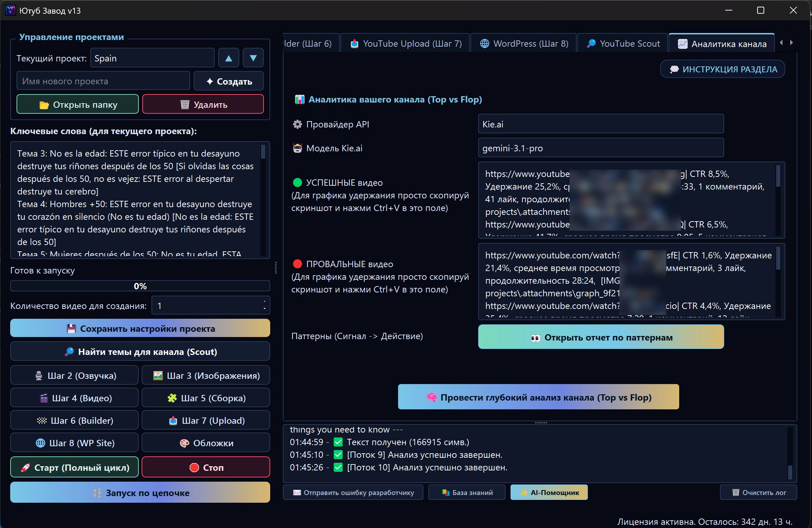Open the patterns report
The height and width of the screenshot is (528, 812).
click(601, 337)
